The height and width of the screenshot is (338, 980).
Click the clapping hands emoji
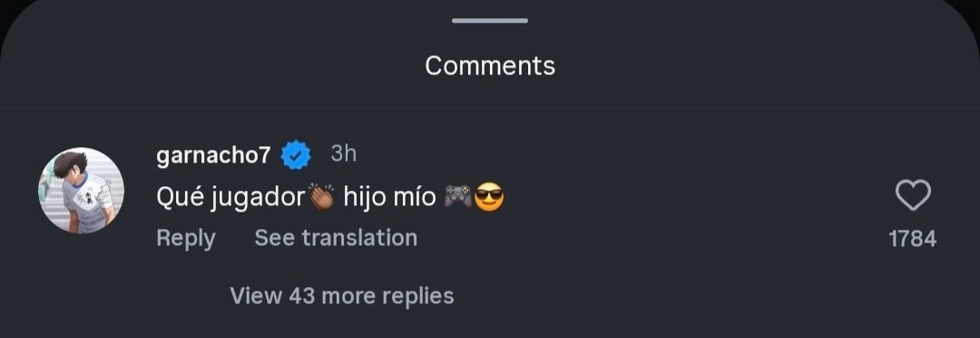click(x=322, y=197)
